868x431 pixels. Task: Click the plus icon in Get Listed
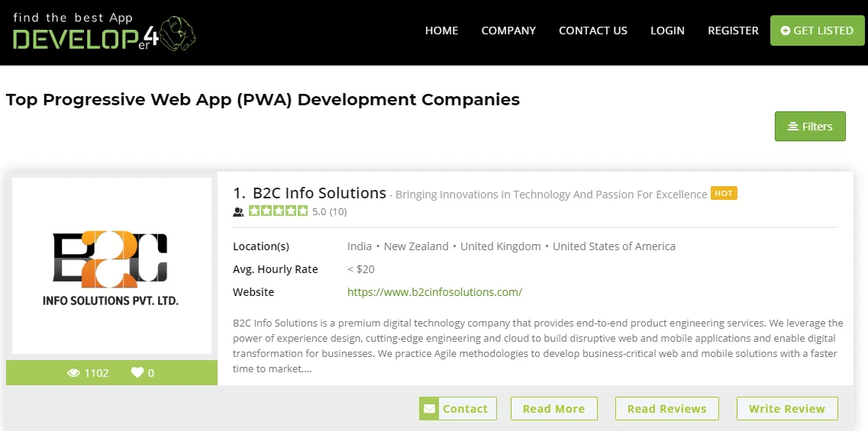click(785, 31)
